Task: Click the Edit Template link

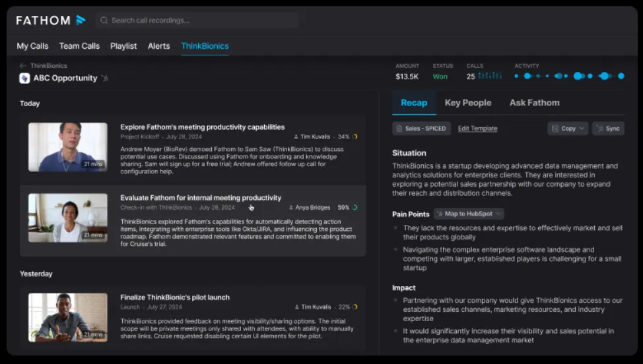Action: coord(477,129)
